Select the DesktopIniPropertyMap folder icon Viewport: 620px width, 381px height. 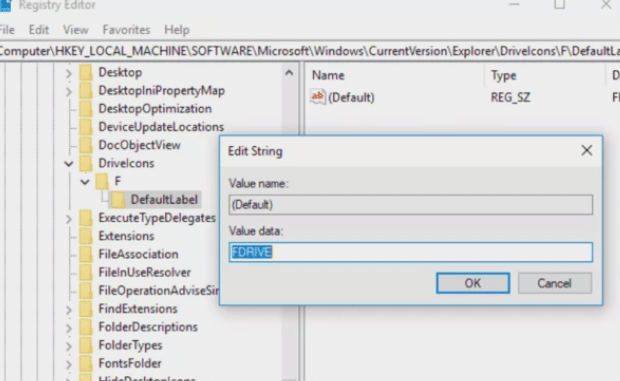tap(86, 91)
